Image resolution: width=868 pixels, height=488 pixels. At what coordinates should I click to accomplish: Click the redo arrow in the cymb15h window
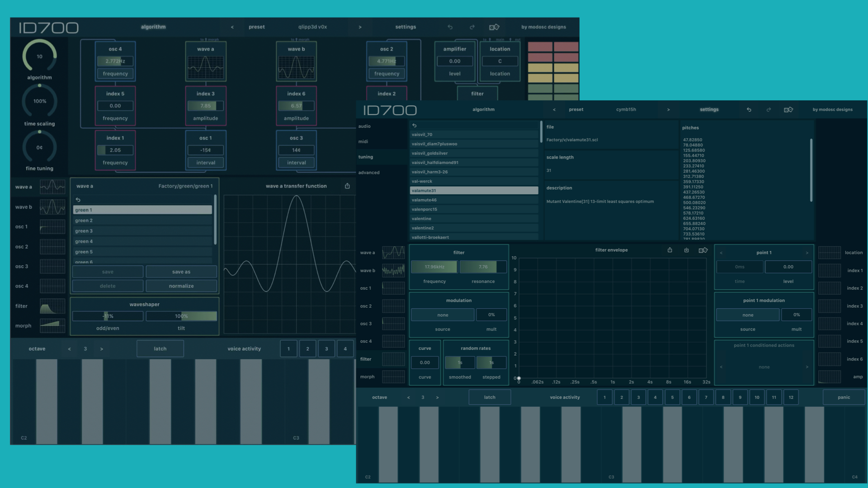pyautogui.click(x=769, y=109)
